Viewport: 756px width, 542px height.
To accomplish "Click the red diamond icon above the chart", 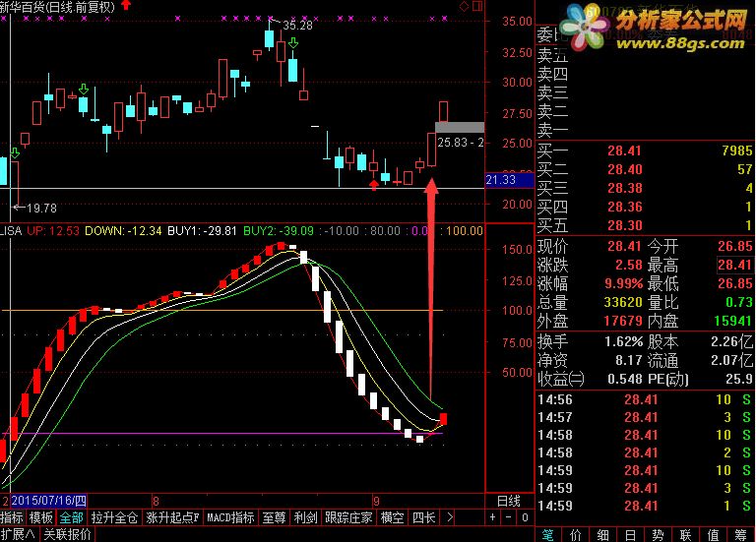I will pyautogui.click(x=464, y=6).
